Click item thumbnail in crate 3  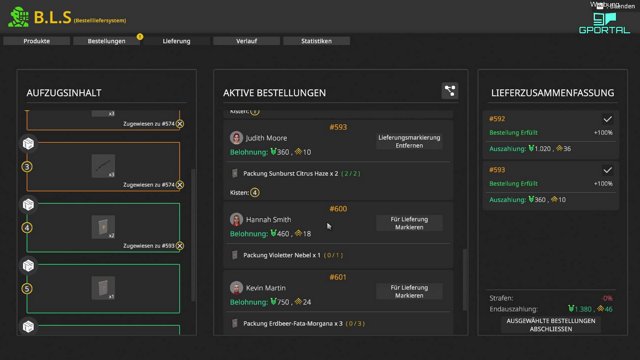coord(103,166)
